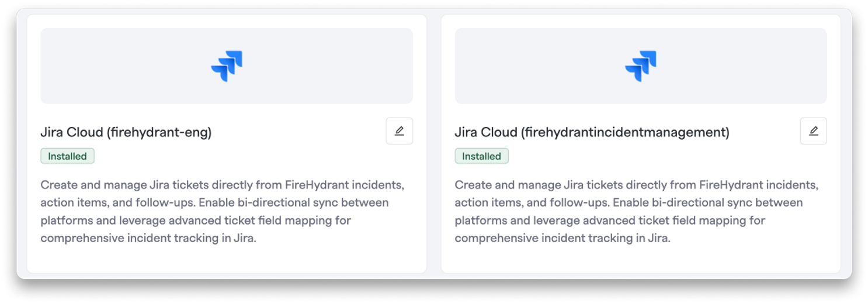The image size is (868, 303).
Task: Click empty space below the firehydrant-eng description
Action: click(227, 259)
